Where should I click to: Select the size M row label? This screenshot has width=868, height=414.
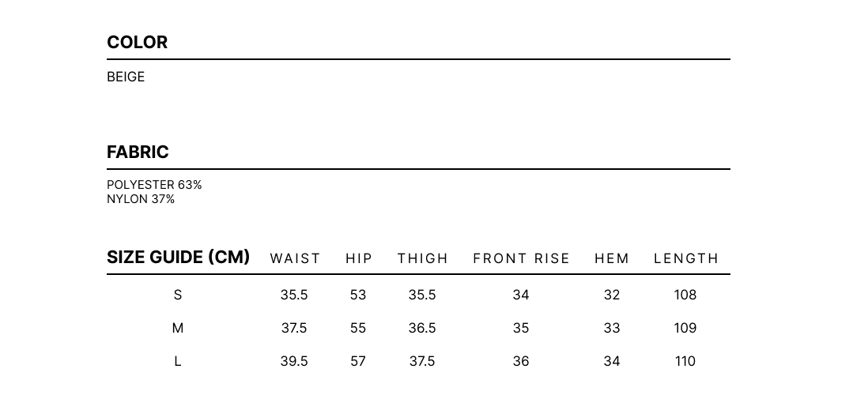pyautogui.click(x=178, y=328)
